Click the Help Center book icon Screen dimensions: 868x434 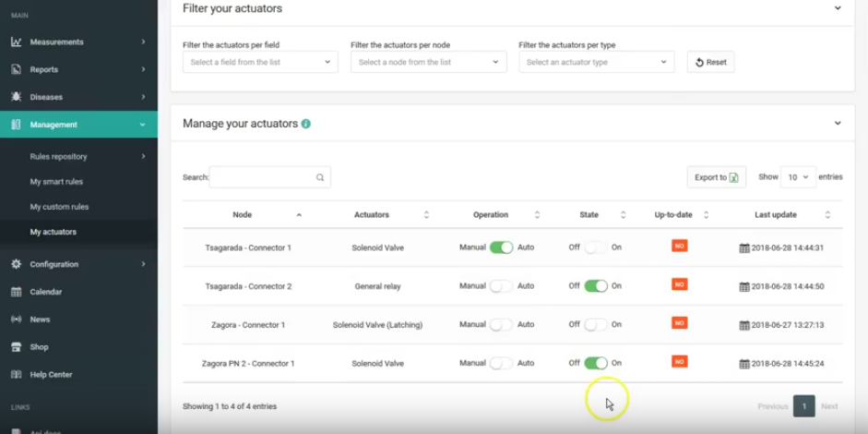point(16,375)
